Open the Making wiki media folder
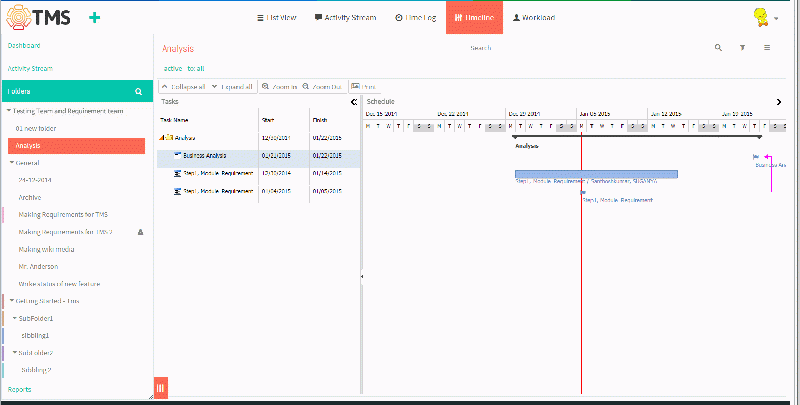The image size is (800, 405). (x=46, y=249)
